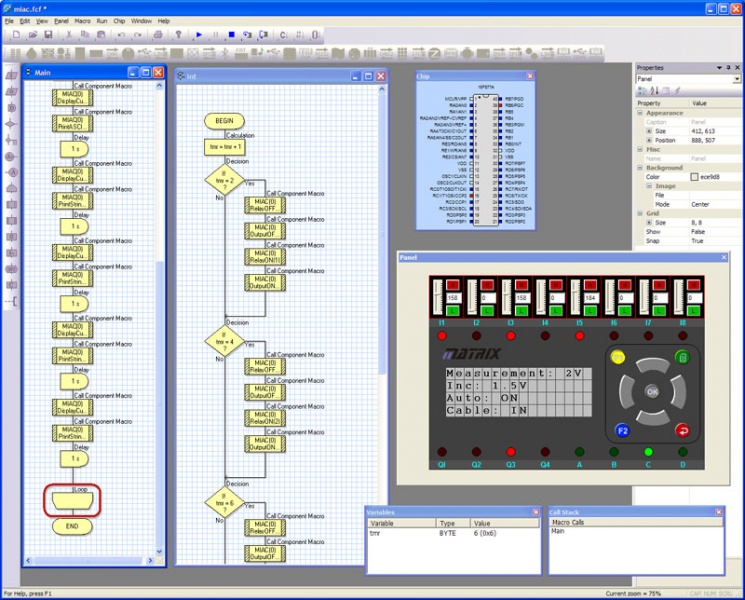This screenshot has width=745, height=600.
Task: Open the Panel object dropdown in Properties
Action: [736, 79]
